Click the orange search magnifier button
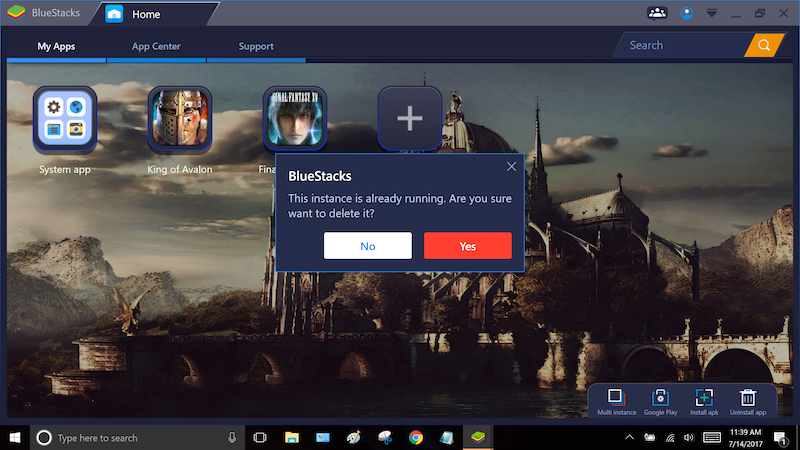 764,45
